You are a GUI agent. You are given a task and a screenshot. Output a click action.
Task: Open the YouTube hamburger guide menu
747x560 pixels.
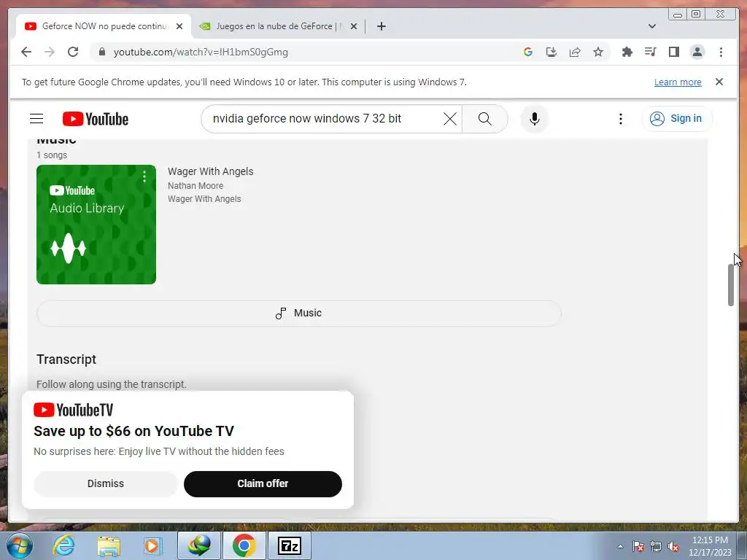36,119
